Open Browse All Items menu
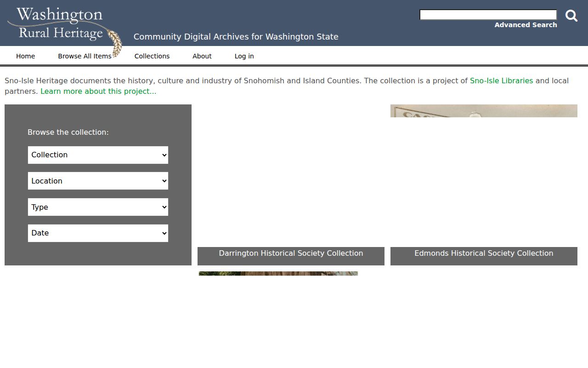This screenshot has width=588, height=368. 85,56
